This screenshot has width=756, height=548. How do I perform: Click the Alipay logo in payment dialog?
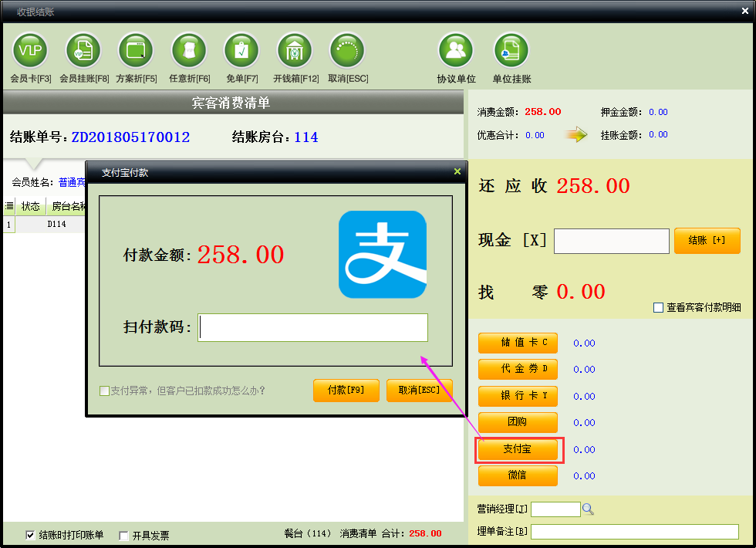point(383,255)
